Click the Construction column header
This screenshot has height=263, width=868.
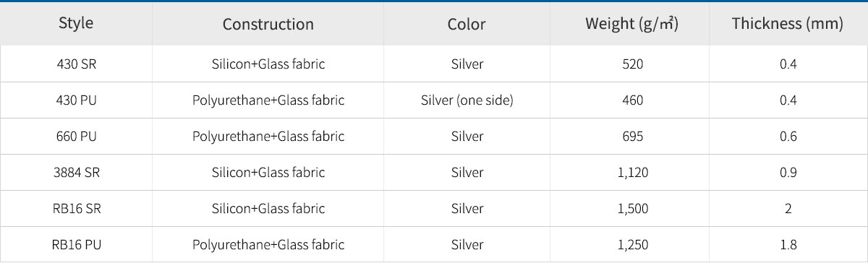pyautogui.click(x=268, y=24)
